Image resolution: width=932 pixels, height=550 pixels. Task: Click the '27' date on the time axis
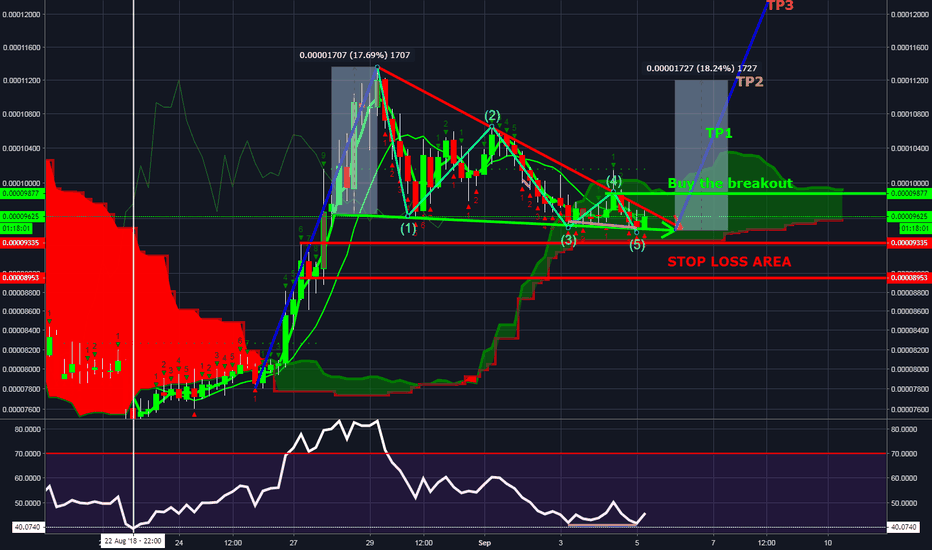coord(293,543)
